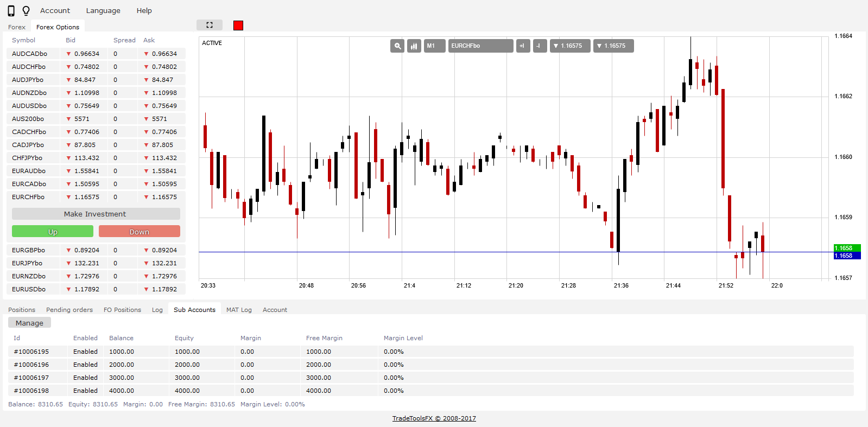This screenshot has height=427, width=868.
Task: Click the red square color swatch
Action: (238, 26)
